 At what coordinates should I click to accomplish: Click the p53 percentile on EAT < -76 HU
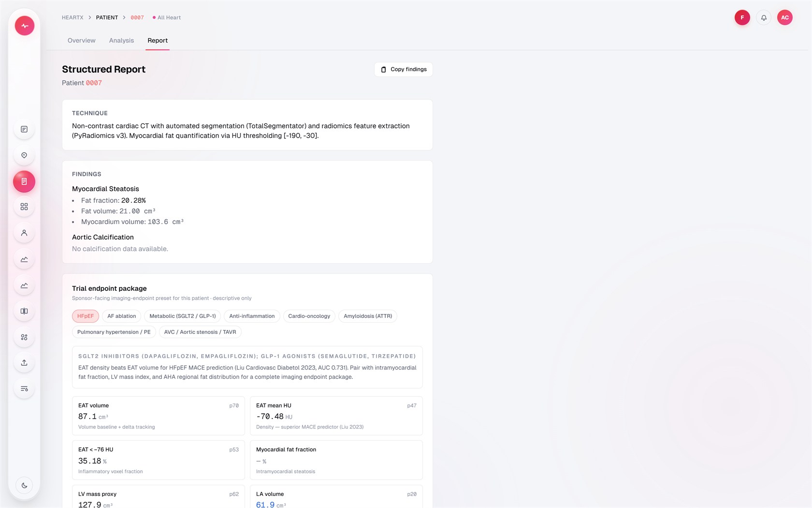pos(234,449)
